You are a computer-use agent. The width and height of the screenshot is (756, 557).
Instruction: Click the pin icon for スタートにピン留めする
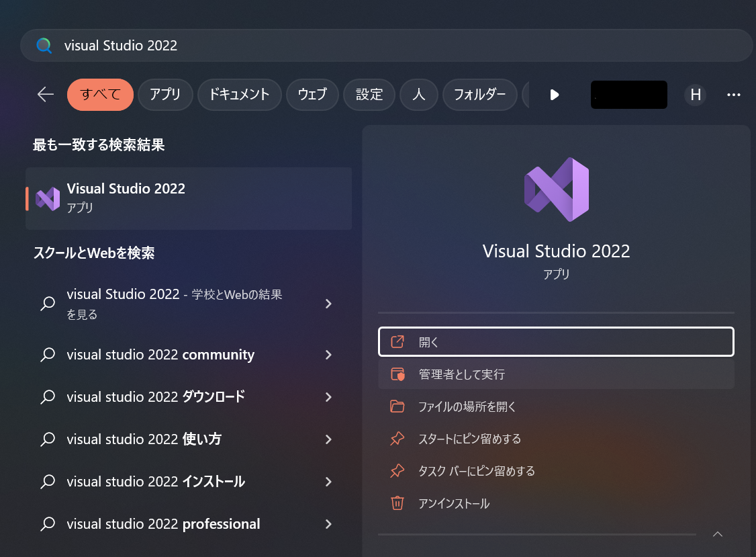pyautogui.click(x=397, y=439)
